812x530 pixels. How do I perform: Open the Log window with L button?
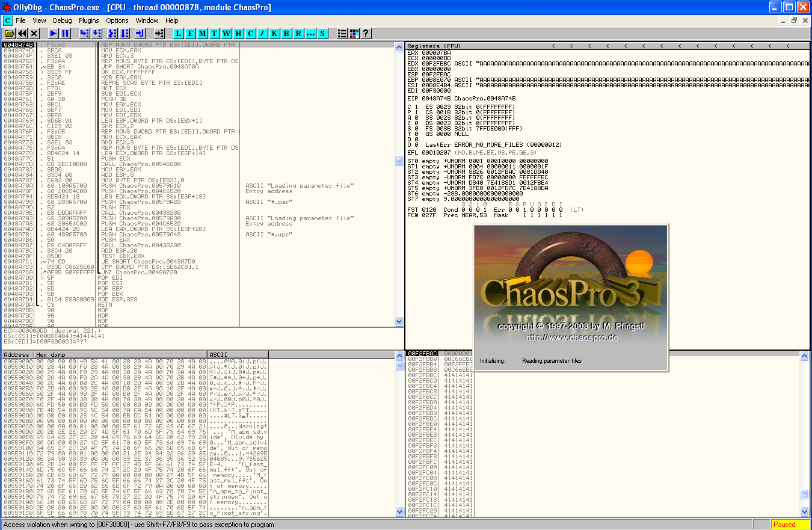[x=179, y=34]
